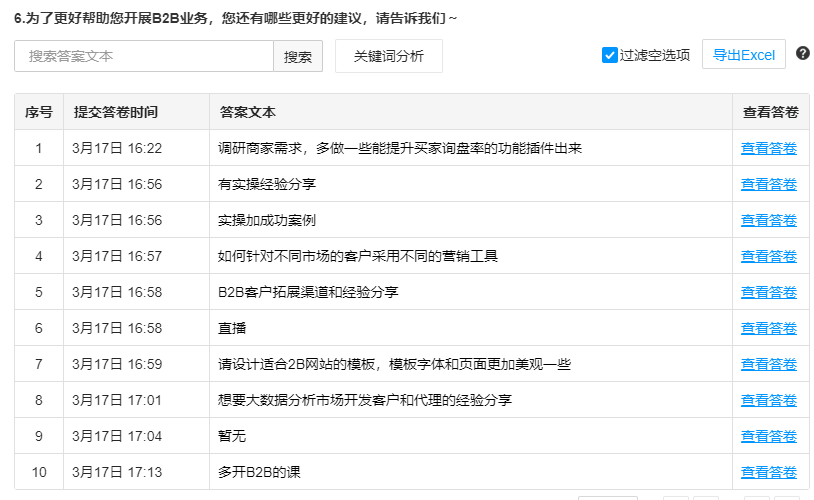Click the 提交答卷时间 column header
The width and height of the screenshot is (814, 500).
pyautogui.click(x=137, y=112)
